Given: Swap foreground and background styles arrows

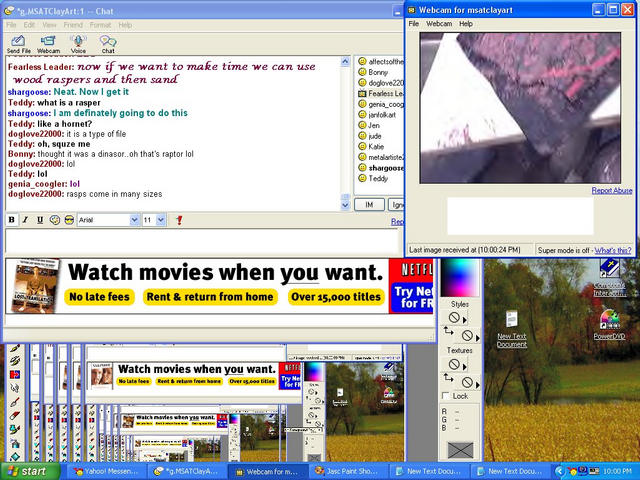Looking at the screenshot, I should coord(448,331).
